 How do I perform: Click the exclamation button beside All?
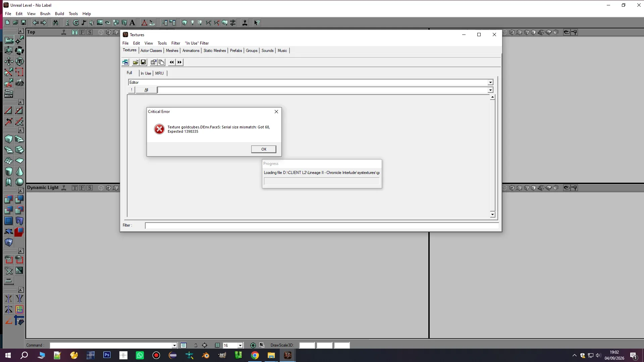pos(131,90)
